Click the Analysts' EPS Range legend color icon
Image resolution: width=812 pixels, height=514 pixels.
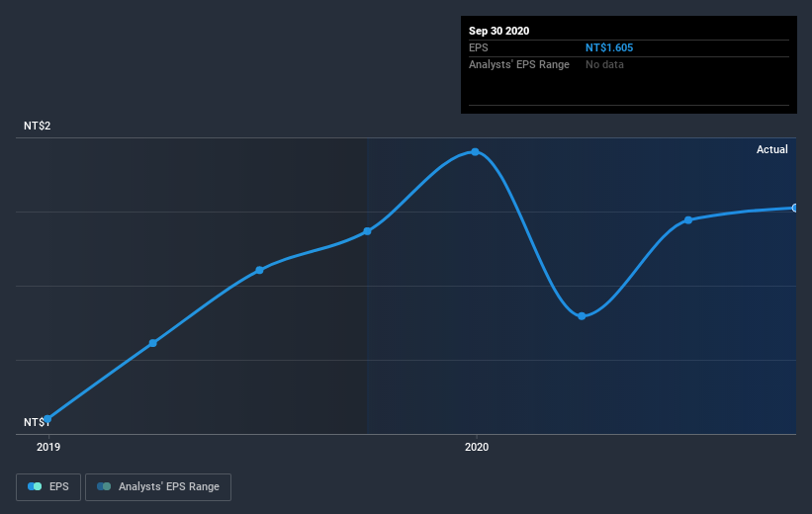click(104, 486)
